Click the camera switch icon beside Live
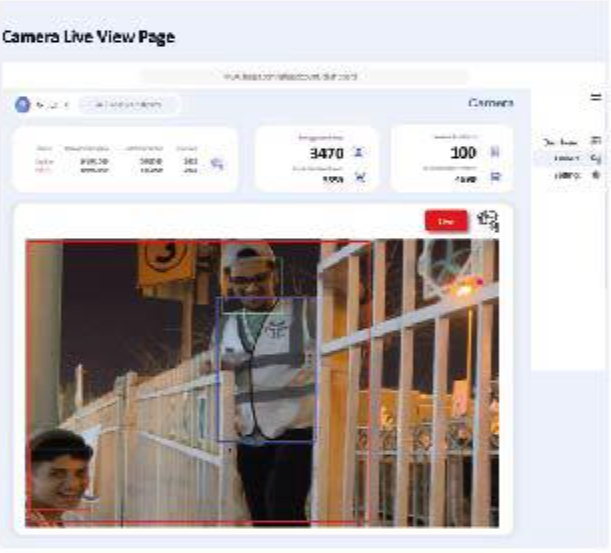The height and width of the screenshot is (553, 611). [x=488, y=221]
